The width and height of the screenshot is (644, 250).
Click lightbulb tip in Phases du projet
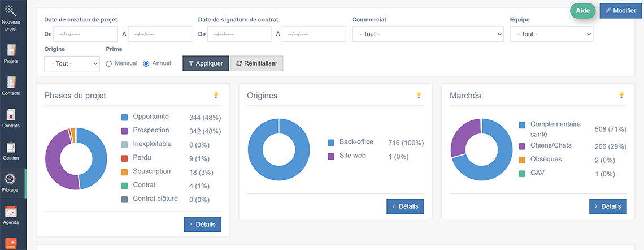pyautogui.click(x=215, y=95)
